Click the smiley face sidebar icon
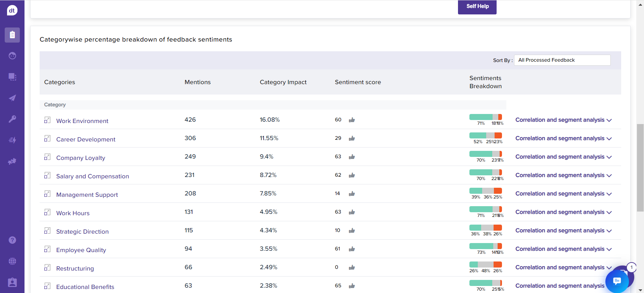 coord(12,56)
